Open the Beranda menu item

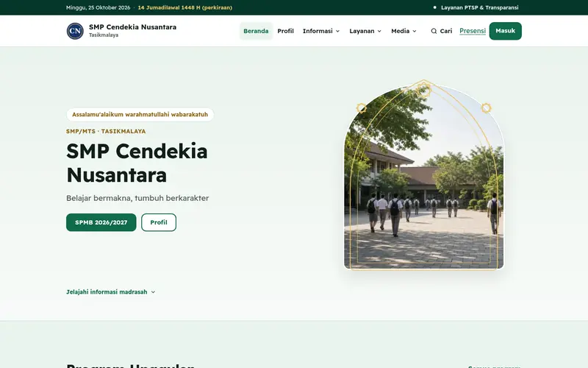(x=256, y=31)
